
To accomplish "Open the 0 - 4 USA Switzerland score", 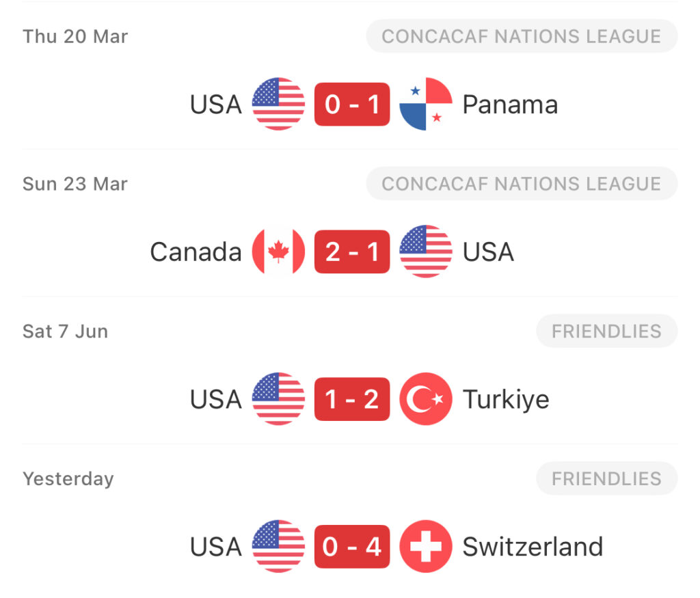I will click(x=352, y=546).
